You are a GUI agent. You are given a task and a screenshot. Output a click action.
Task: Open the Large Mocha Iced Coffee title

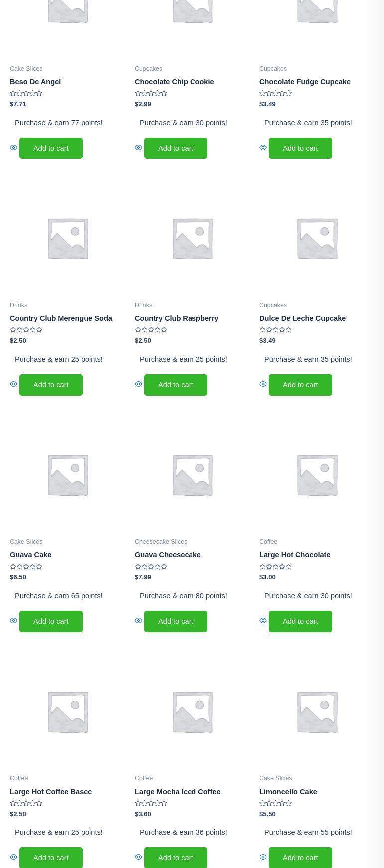pyautogui.click(x=178, y=792)
